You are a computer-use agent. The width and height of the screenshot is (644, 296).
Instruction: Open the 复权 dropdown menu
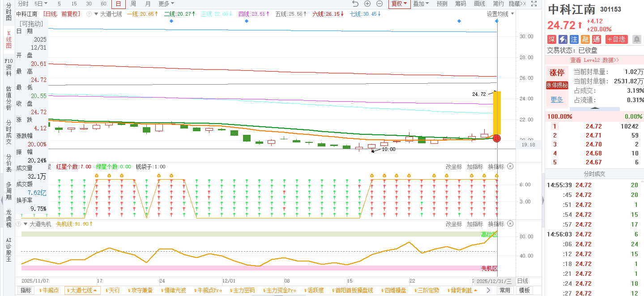click(x=399, y=4)
